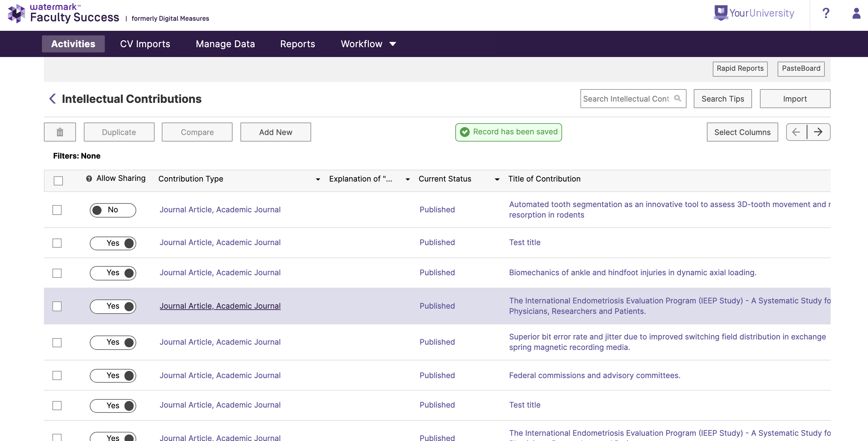The height and width of the screenshot is (441, 868).
Task: Click the green checkmark in saved notification
Action: point(465,132)
